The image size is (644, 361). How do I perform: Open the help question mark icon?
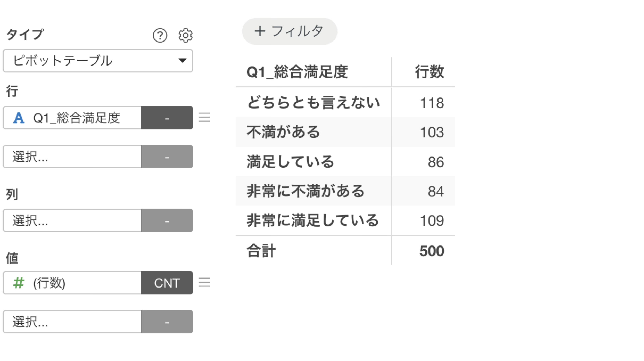pos(160,35)
